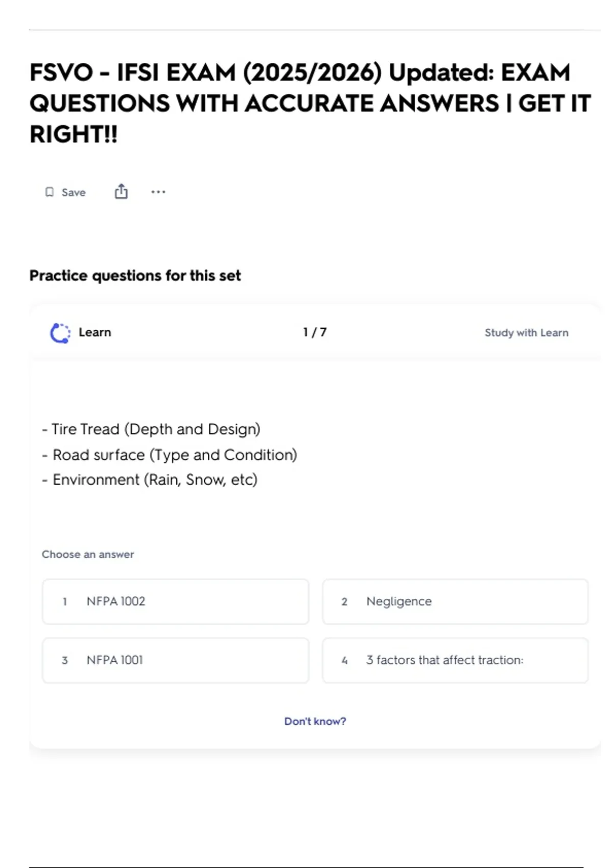Click the Road surface line in the question
Image resolution: width=613 pixels, height=868 pixels.
click(170, 455)
